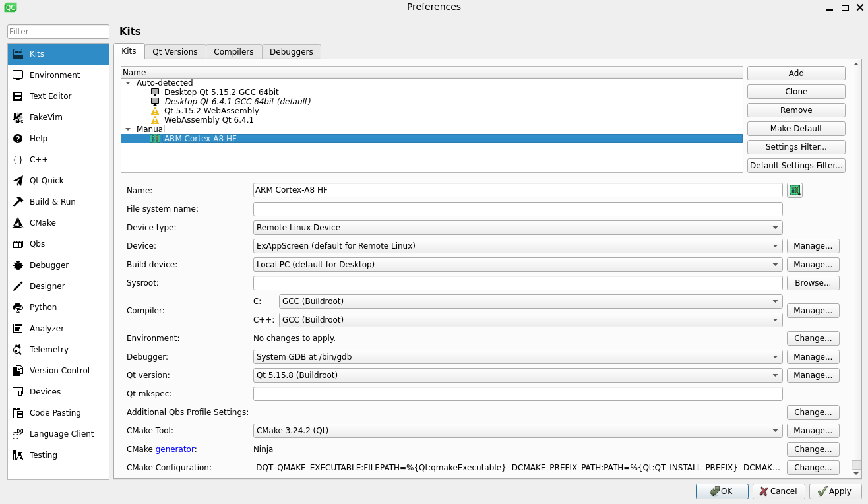The image size is (868, 504).
Task: Open Testing settings icon
Action: click(18, 455)
